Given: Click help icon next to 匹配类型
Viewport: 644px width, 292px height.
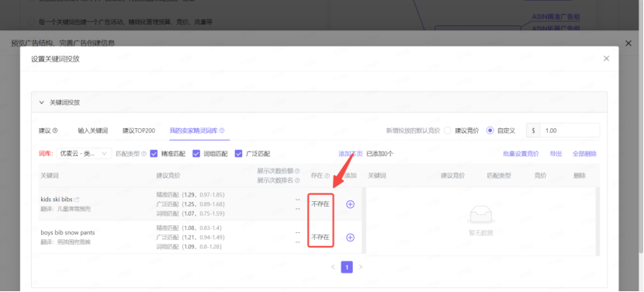Looking at the screenshot, I should click(x=144, y=154).
